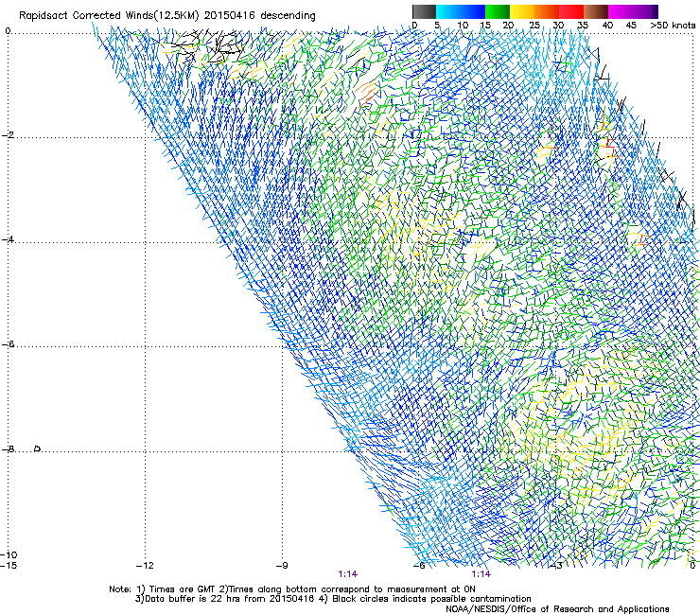
Task: Click the "40" legend tick label
Action: tap(607, 26)
